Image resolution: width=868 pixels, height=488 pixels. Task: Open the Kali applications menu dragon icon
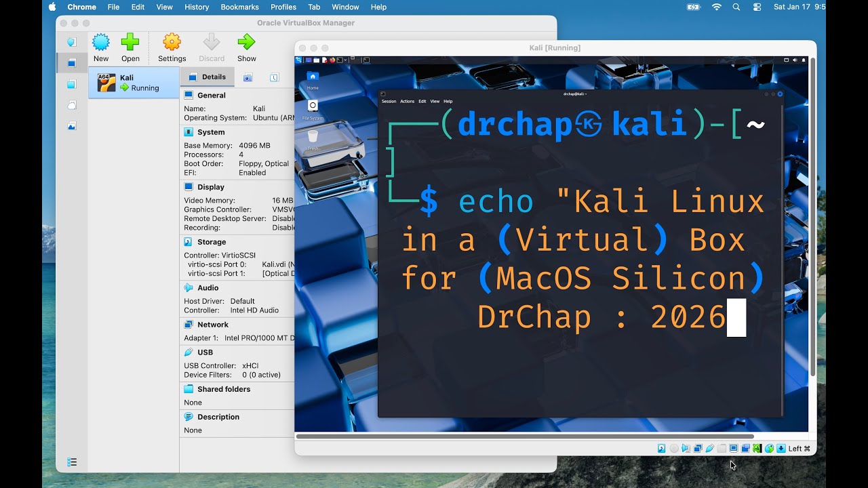click(x=298, y=60)
